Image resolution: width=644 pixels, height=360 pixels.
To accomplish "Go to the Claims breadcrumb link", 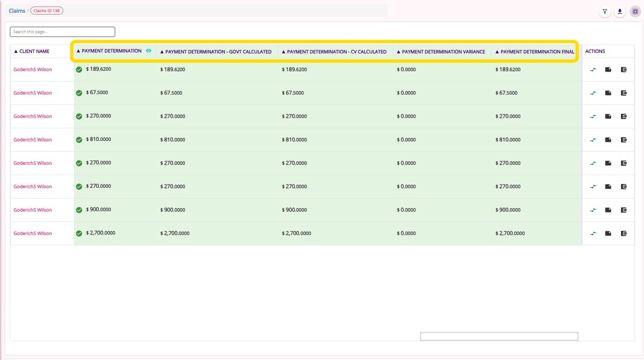I will (17, 11).
